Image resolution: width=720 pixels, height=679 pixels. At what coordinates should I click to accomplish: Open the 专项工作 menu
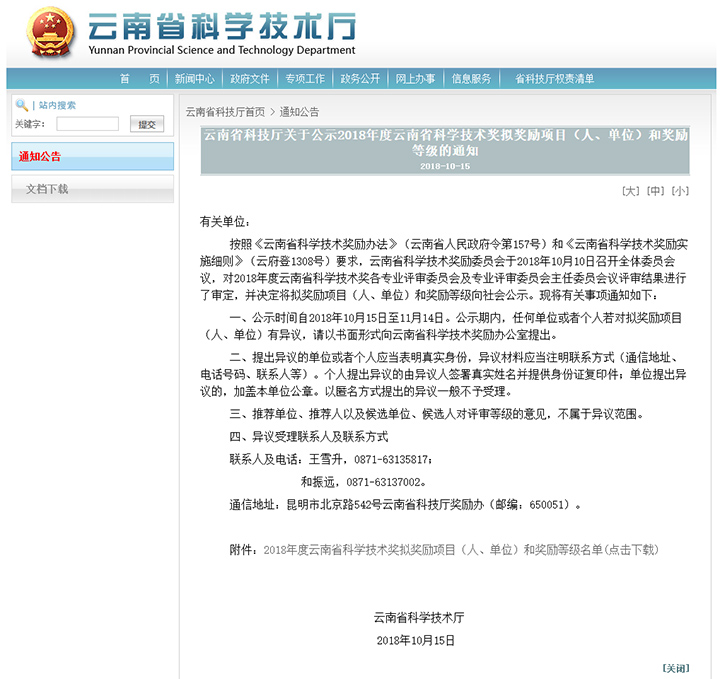click(x=305, y=79)
